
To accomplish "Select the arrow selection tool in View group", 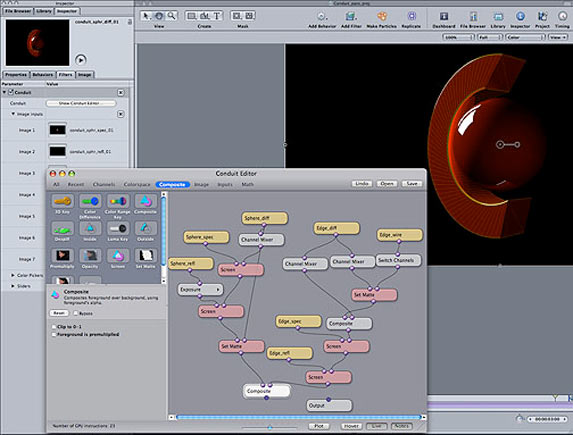I will tap(146, 16).
